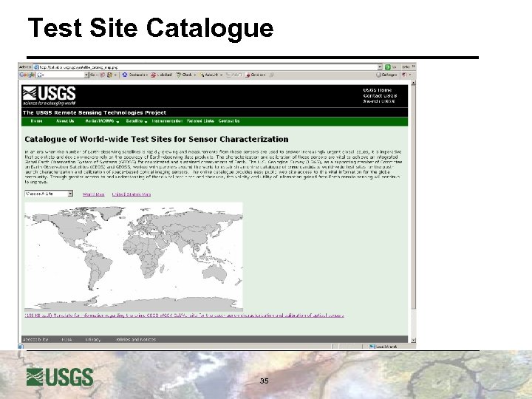Open the Search USGS link
Viewport: 532px width, 399px height.
[379, 101]
